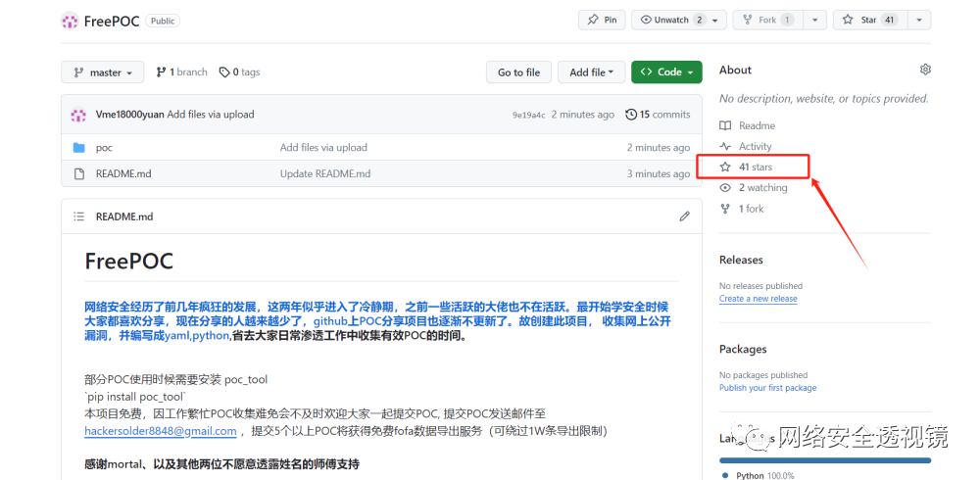Click the FreePOC heading in README
Viewport: 980px width, 480px height.
pyautogui.click(x=128, y=262)
